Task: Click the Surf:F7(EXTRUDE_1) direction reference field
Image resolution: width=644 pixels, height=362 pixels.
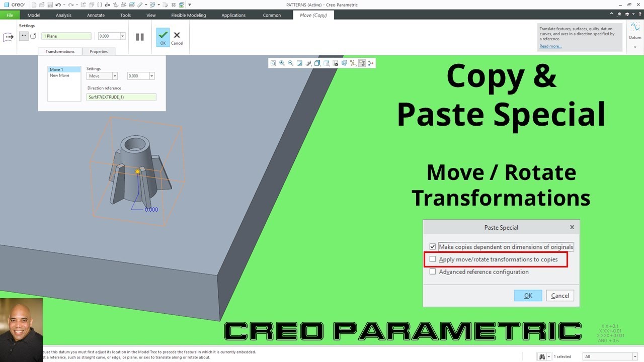Action: pyautogui.click(x=121, y=97)
